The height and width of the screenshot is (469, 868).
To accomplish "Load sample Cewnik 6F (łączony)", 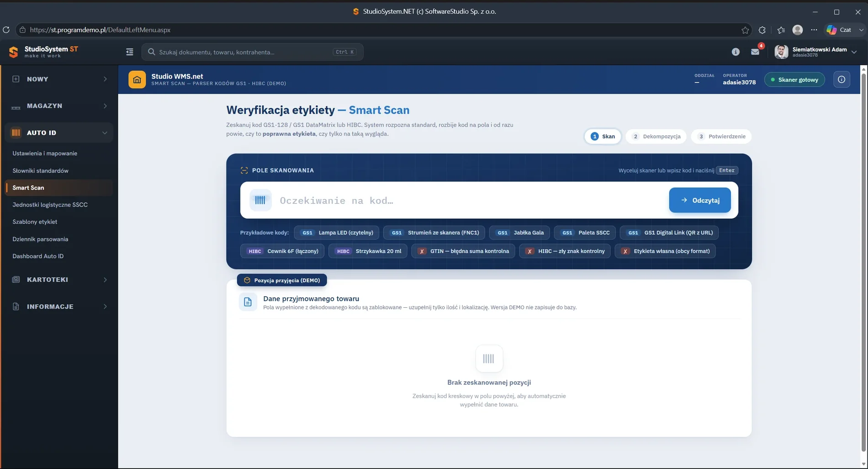I will click(282, 251).
